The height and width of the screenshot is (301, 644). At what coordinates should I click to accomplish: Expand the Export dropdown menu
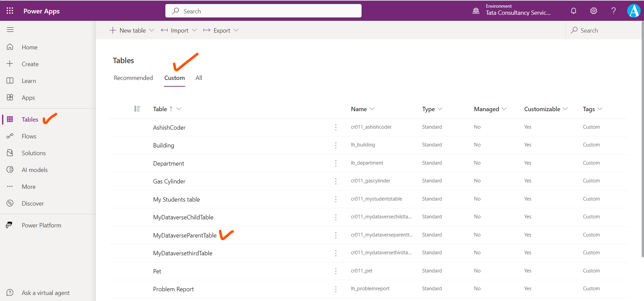236,30
